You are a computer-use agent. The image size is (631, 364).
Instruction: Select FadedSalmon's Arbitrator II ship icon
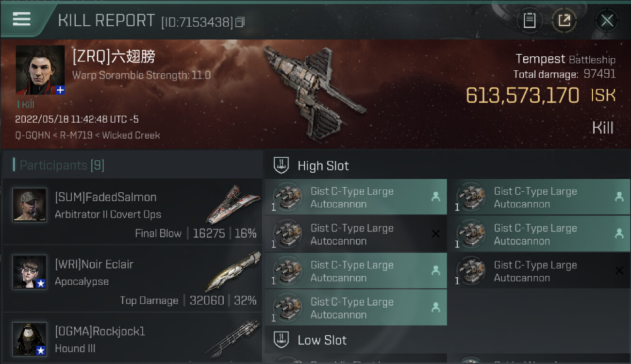click(230, 204)
